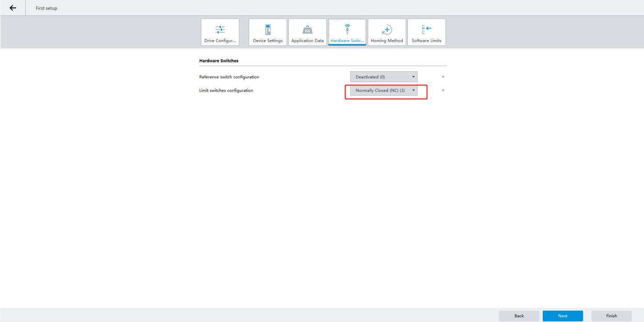644x322 pixels.
Task: Click the Device Settings controller icon
Action: pos(267,29)
